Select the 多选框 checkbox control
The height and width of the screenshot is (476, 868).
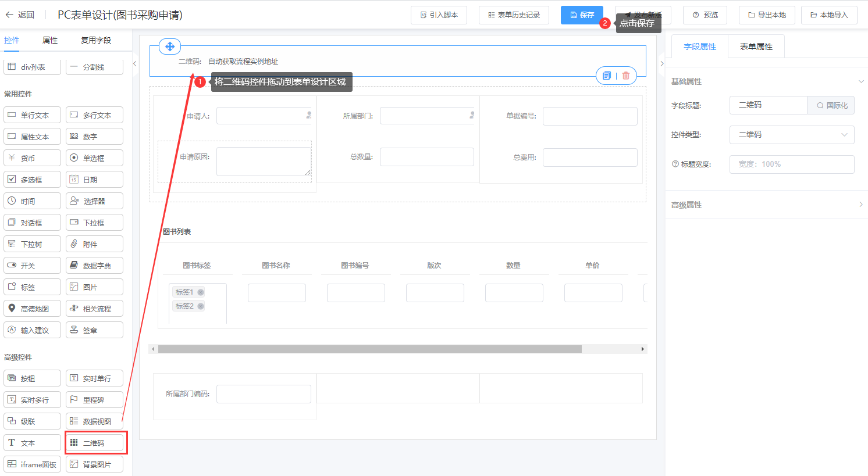[33, 180]
